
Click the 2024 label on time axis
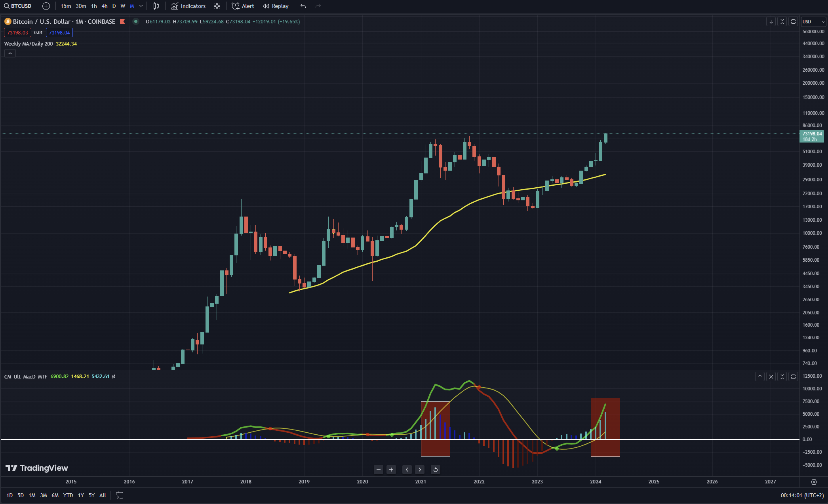tap(596, 482)
